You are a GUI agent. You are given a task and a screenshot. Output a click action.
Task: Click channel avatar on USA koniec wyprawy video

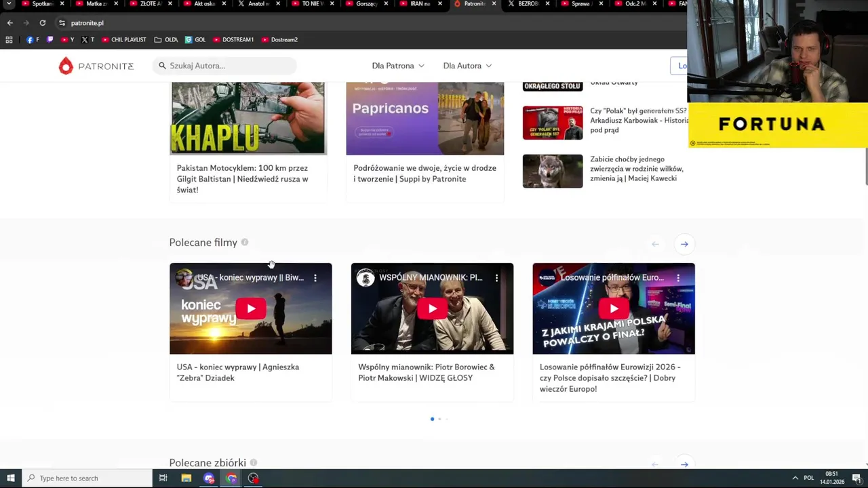pos(184,278)
